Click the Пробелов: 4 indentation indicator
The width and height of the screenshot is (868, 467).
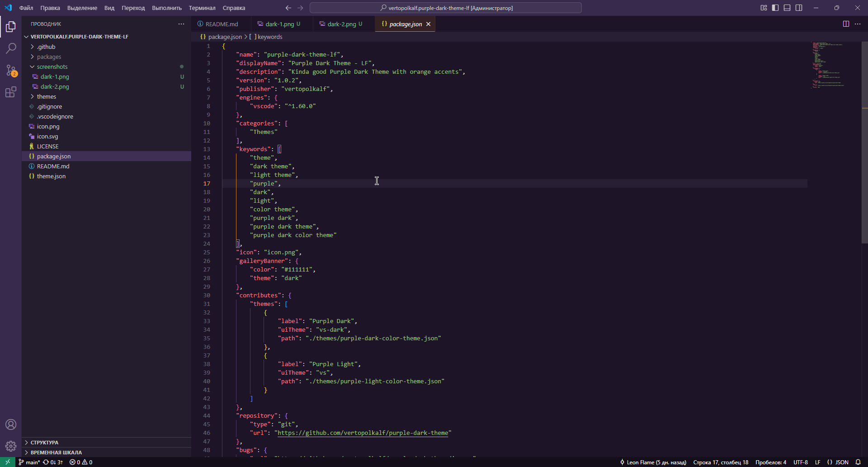[771, 462]
